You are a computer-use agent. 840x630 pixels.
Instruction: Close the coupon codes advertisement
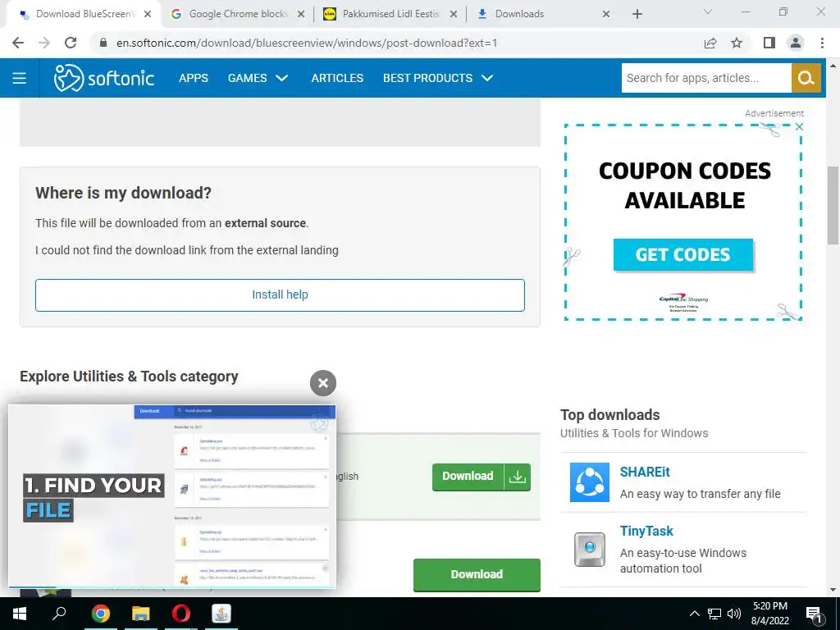pyautogui.click(x=799, y=127)
